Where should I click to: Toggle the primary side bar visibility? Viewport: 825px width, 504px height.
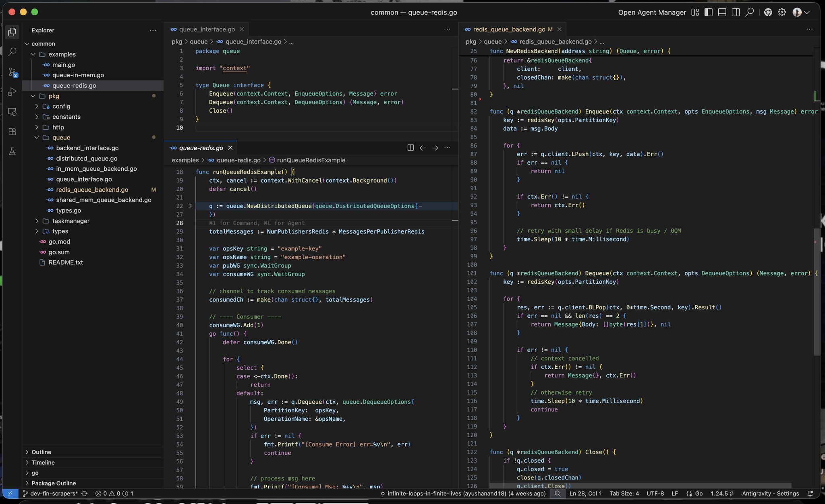pos(709,12)
